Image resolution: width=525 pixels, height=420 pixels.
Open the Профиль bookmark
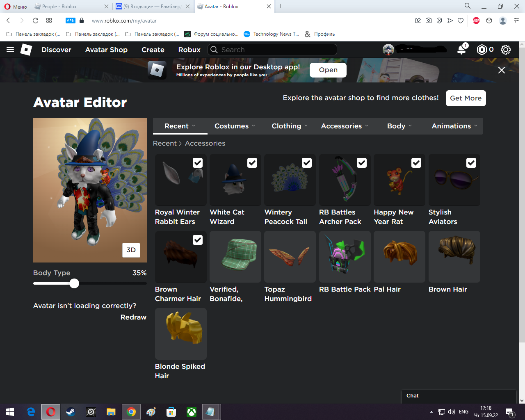(x=320, y=34)
